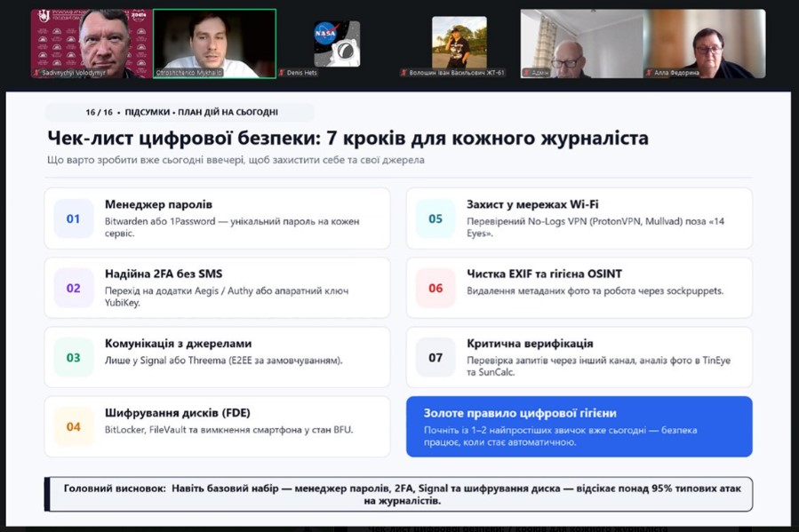Click muted mic icon beside Адмін
799x532 pixels.
tap(526, 73)
